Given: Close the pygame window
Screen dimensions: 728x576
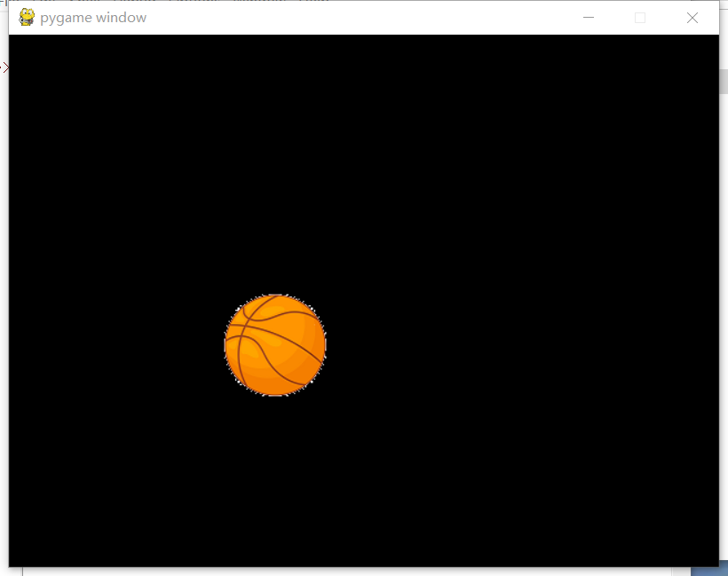Looking at the screenshot, I should (x=692, y=18).
